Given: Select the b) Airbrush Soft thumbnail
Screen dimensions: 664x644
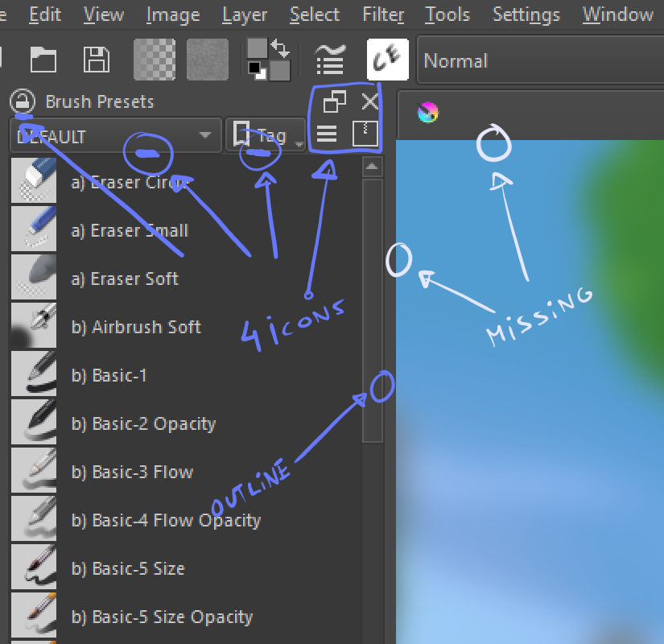Looking at the screenshot, I should point(34,325).
